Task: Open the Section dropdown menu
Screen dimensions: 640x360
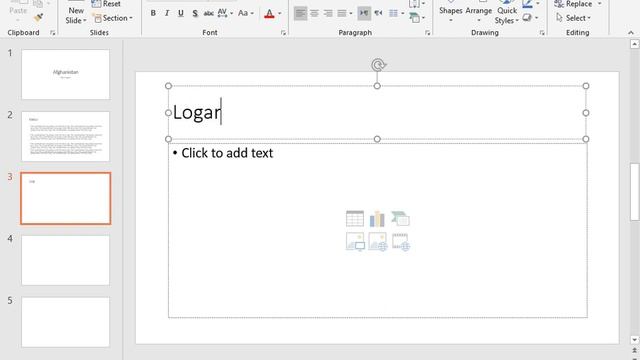Action: pyautogui.click(x=113, y=18)
